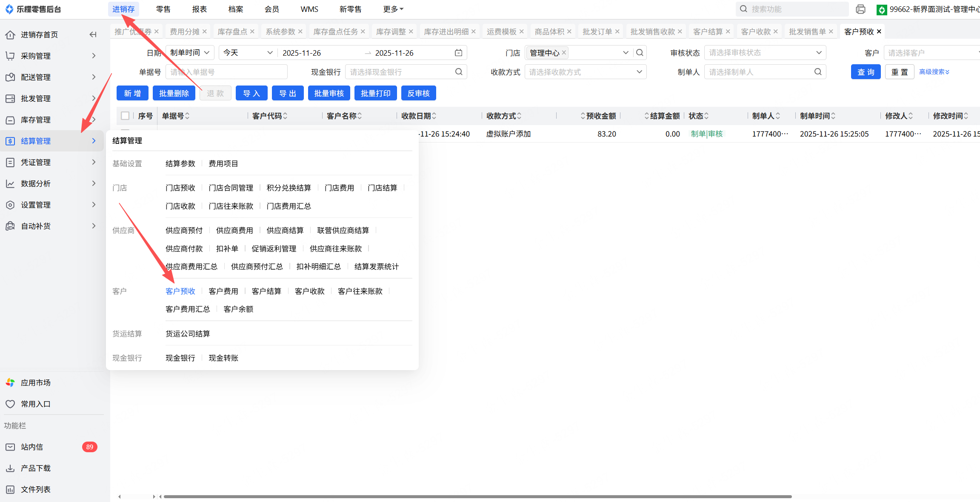Close the 客户预收 tab
Viewport: 980px width, 502px height.
879,31
